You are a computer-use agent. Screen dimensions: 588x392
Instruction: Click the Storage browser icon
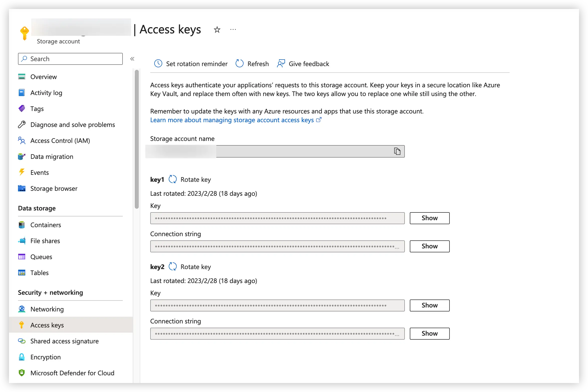22,188
